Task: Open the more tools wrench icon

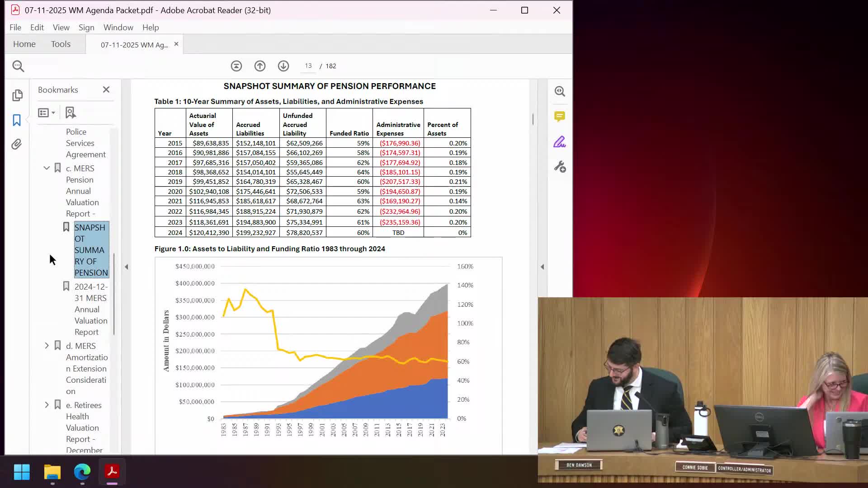Action: point(560,167)
